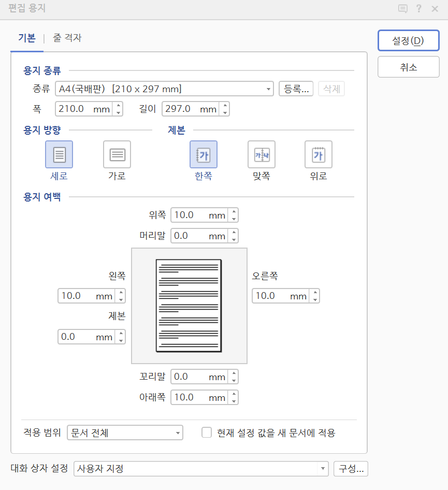Image resolution: width=448 pixels, height=490 pixels.
Task: Open the 종류 paper size dropdown
Action: 269,89
